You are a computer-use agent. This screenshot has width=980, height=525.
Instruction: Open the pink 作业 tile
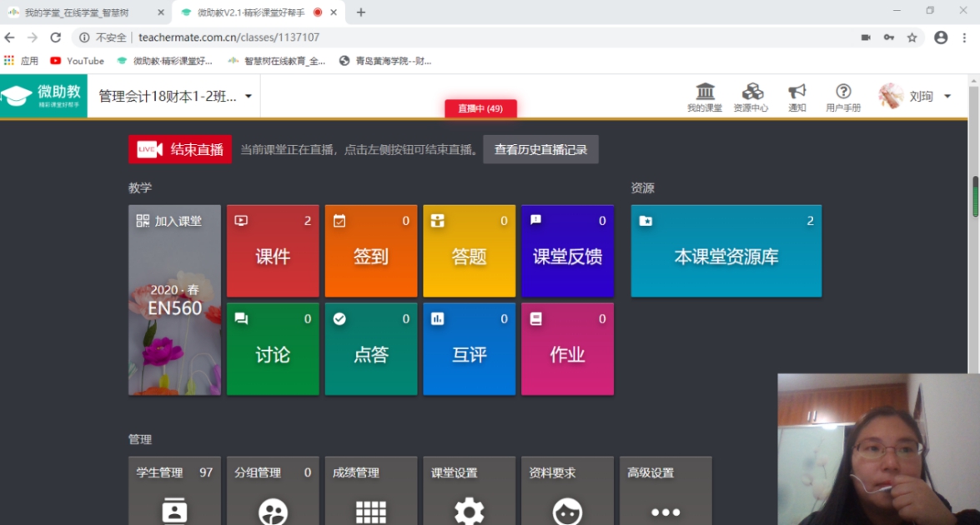[567, 349]
